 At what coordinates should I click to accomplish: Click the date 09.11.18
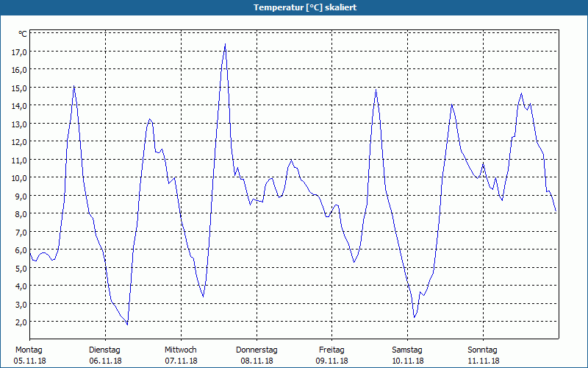pos(332,361)
